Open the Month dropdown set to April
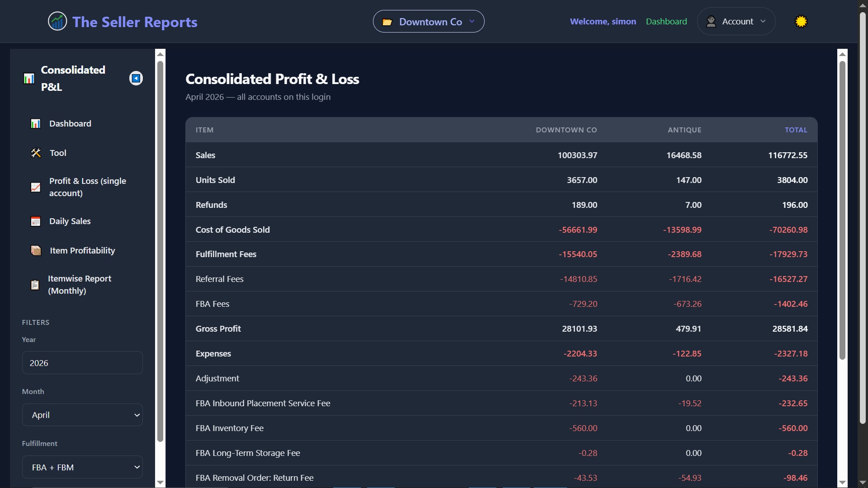Image resolution: width=868 pixels, height=488 pixels. pos(82,415)
